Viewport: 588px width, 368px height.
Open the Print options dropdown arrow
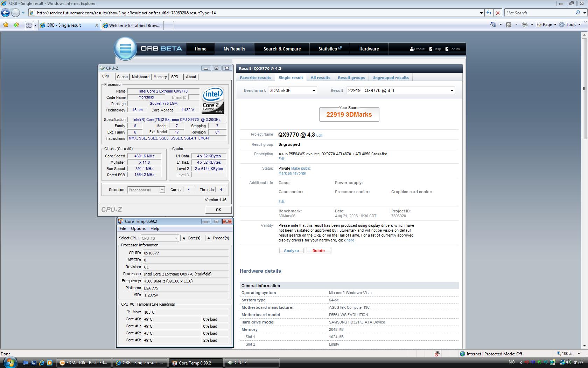532,25
